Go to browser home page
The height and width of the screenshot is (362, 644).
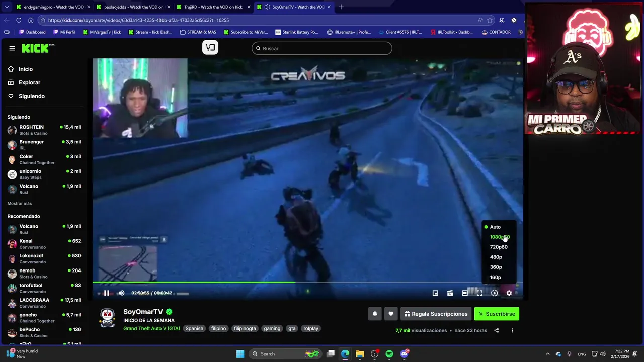pos(31,20)
